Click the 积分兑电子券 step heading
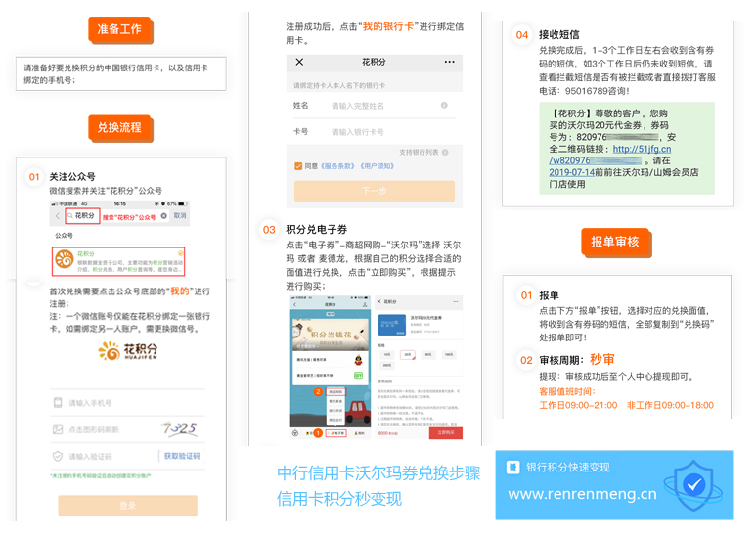756x538 pixels. click(x=316, y=230)
